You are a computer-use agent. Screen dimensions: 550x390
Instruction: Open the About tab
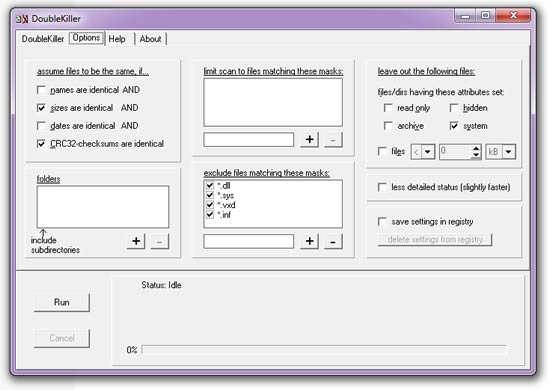150,39
